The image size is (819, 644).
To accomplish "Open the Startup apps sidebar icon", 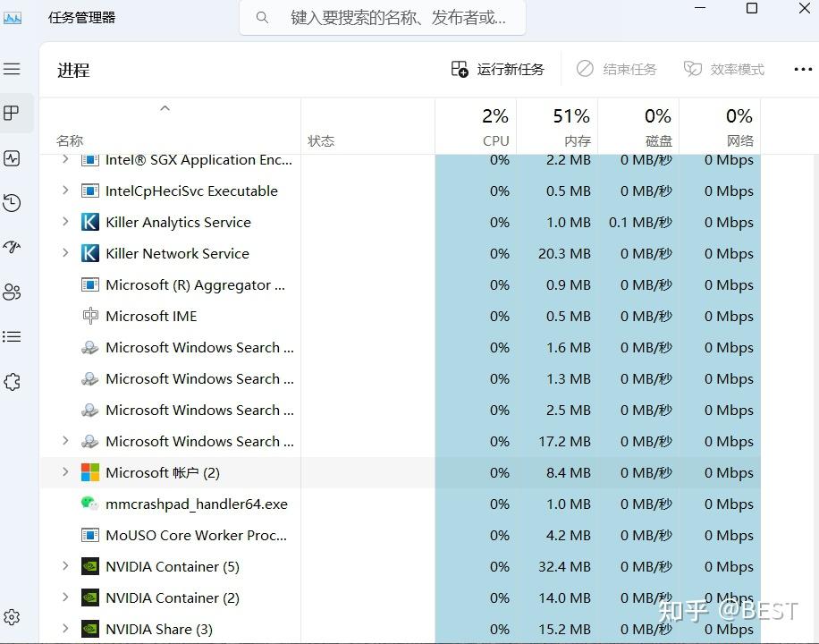I will pos(12,246).
